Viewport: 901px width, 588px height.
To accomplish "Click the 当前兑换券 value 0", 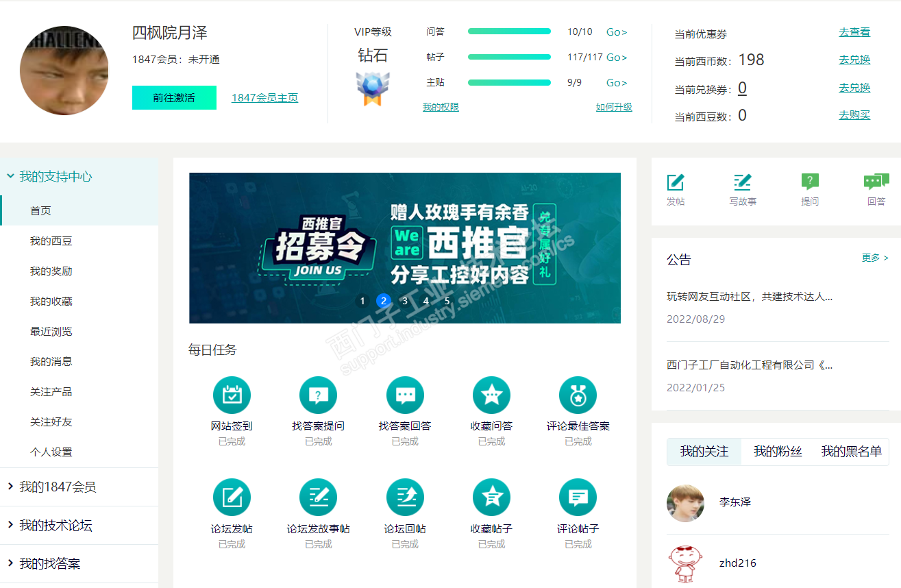I will pyautogui.click(x=742, y=88).
